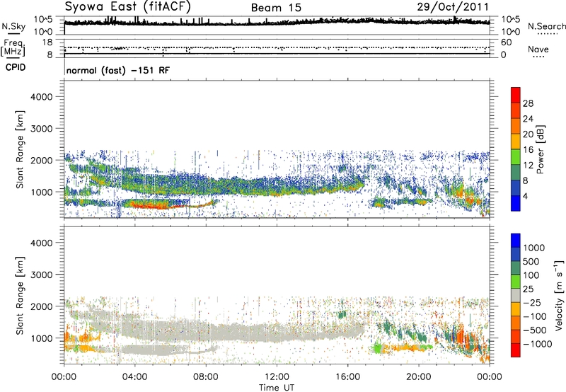Click the '3000' tick on the velocity panel

[41, 275]
